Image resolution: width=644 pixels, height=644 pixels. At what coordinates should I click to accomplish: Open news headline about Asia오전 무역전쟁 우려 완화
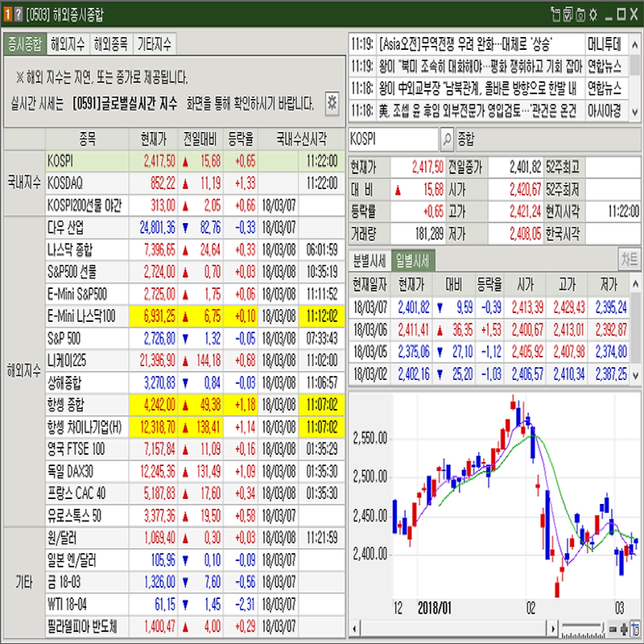[465, 44]
